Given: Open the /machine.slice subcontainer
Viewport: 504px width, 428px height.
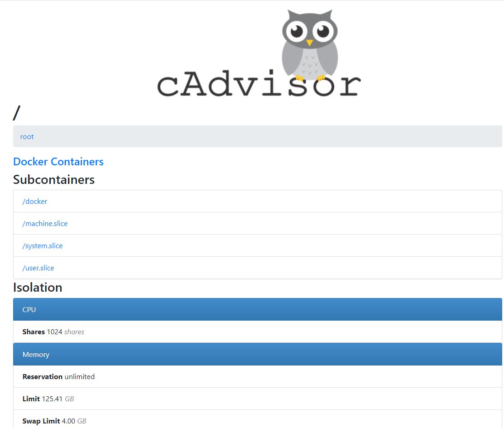Looking at the screenshot, I should coord(45,223).
